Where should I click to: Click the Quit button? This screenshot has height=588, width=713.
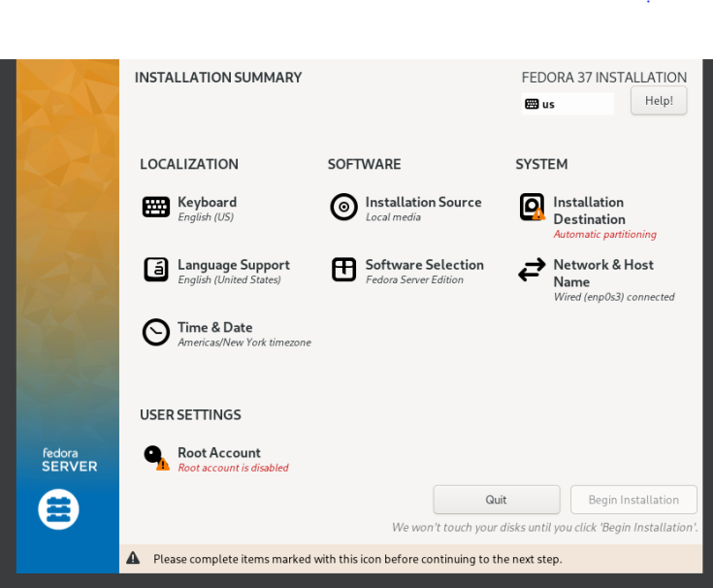[x=496, y=500]
